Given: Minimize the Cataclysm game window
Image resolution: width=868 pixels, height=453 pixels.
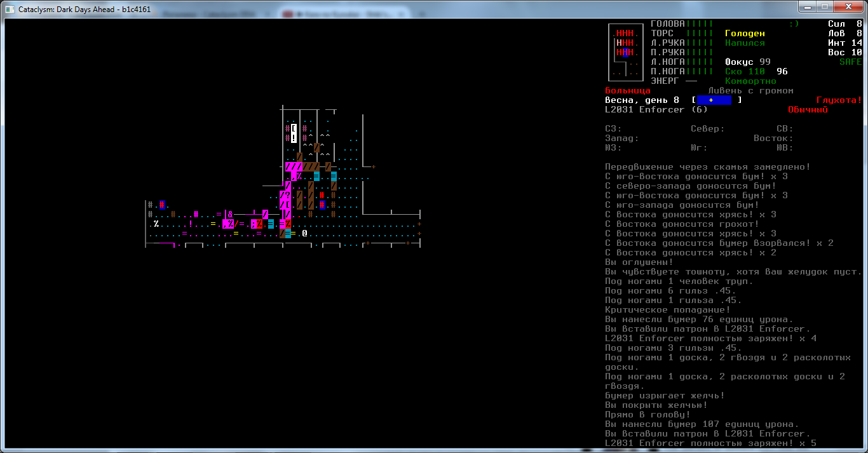Looking at the screenshot, I should coord(808,6).
